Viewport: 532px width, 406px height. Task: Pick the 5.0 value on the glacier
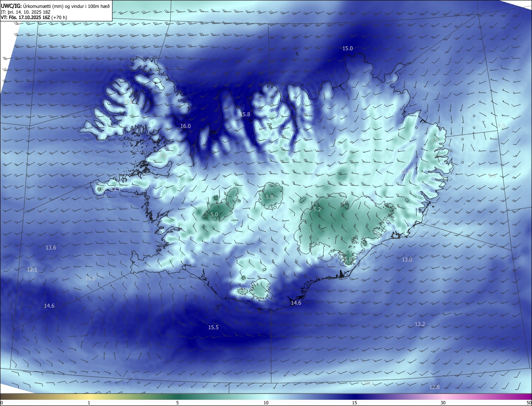(x=214, y=215)
